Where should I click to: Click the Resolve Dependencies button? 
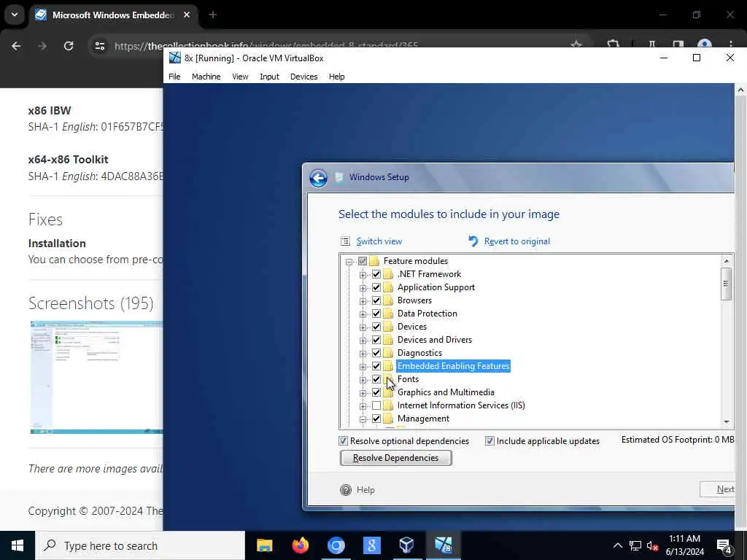395,458
